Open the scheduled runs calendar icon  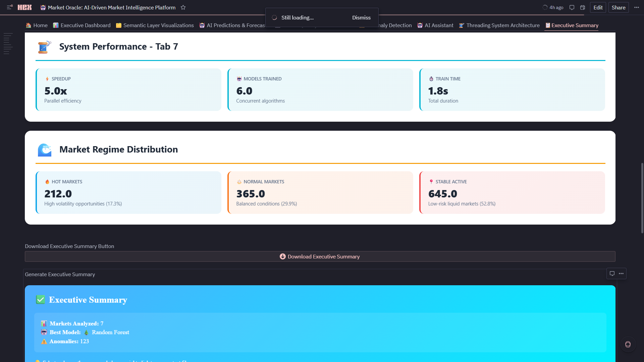pyautogui.click(x=583, y=7)
